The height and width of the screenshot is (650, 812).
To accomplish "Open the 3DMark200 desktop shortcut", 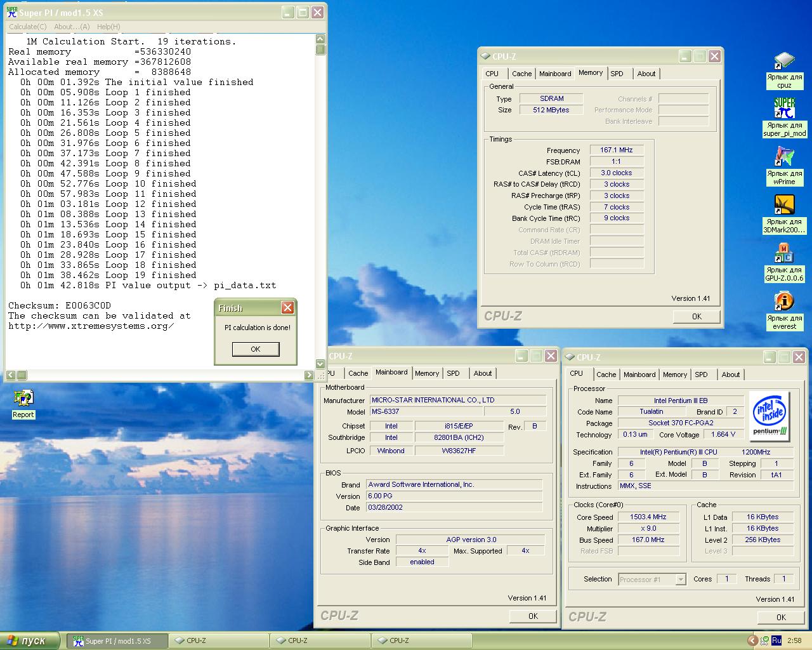I will [x=784, y=215].
